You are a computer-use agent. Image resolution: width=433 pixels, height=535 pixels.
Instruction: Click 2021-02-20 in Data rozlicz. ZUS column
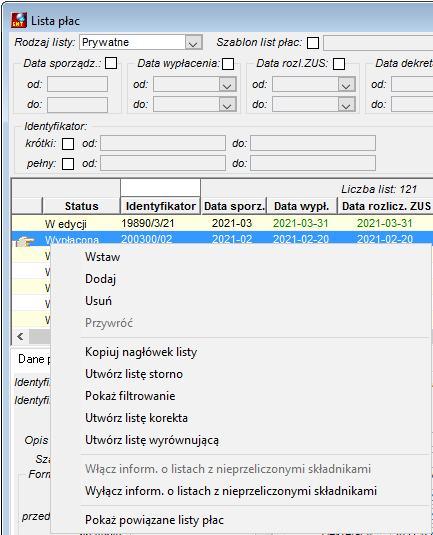pos(385,239)
